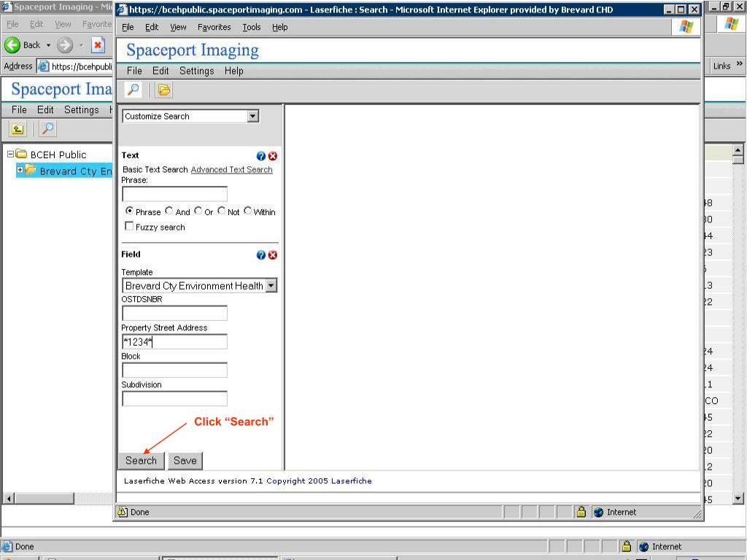Remove the Text search section with red X
The width and height of the screenshot is (747, 560).
tap(273, 156)
